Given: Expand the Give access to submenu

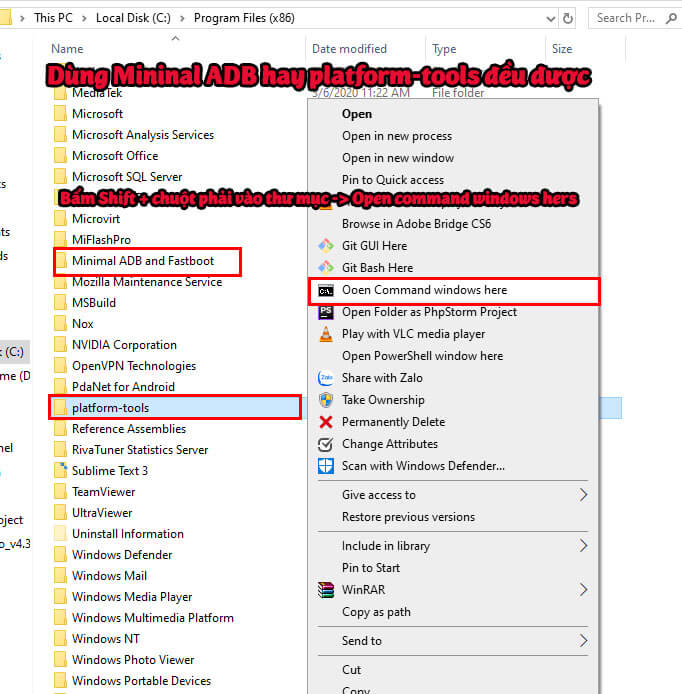Looking at the screenshot, I should tap(583, 495).
